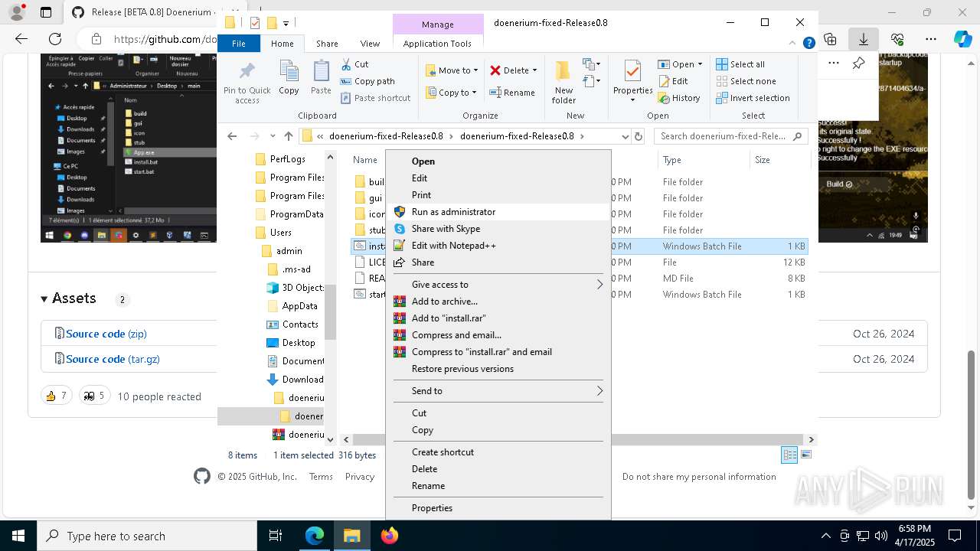980x551 pixels.
Task: Click the Search doenerium-fixed-Release field
Action: coord(730,136)
